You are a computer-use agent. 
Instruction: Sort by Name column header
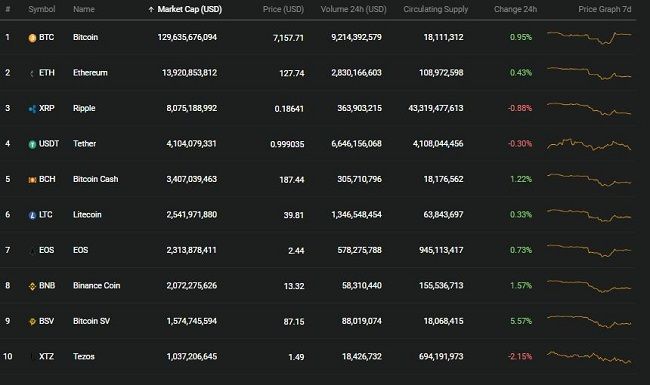point(84,9)
